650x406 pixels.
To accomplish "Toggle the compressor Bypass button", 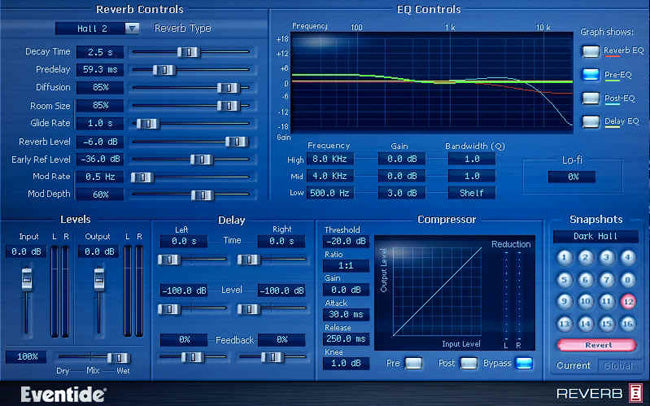I will 524,363.
